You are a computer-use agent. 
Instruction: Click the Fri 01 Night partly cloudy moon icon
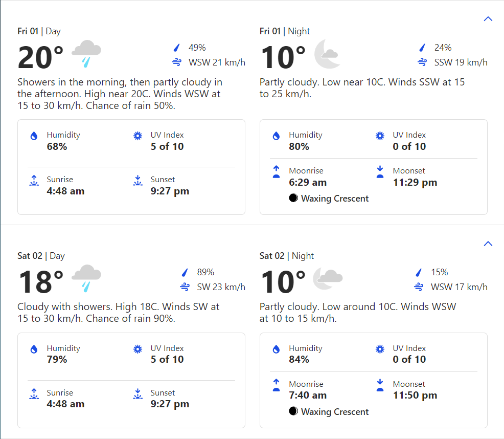click(327, 54)
